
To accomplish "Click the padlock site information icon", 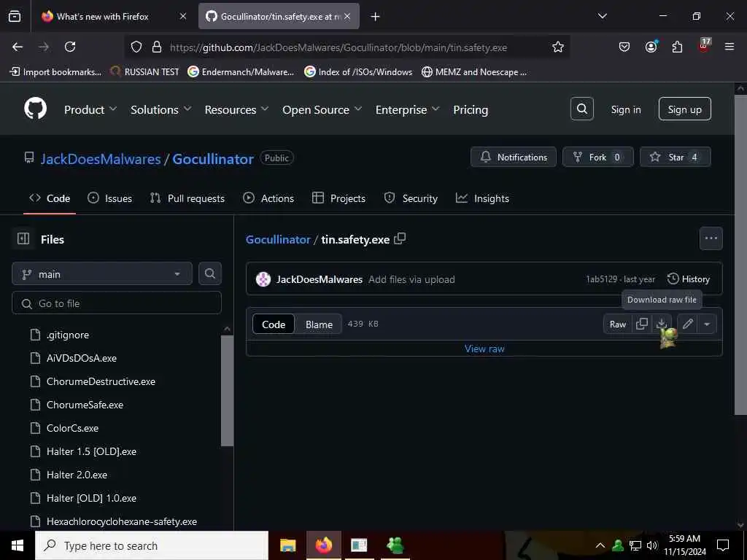I will tap(157, 47).
